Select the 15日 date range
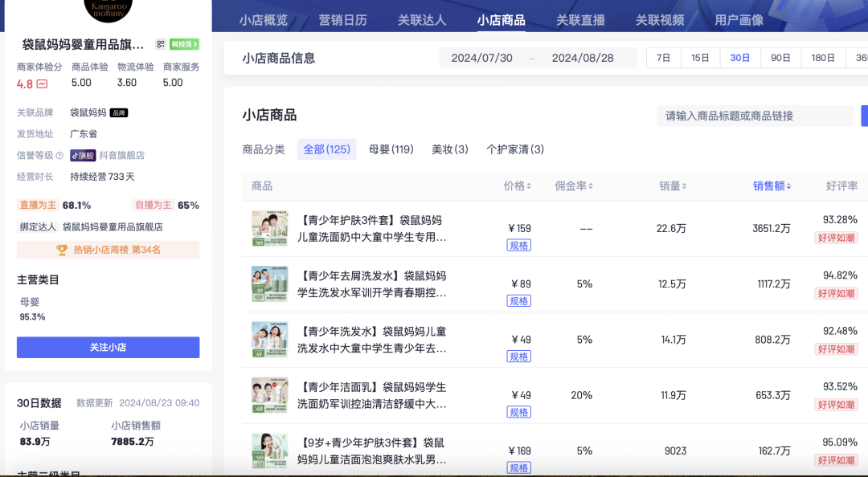868x477 pixels. click(700, 58)
